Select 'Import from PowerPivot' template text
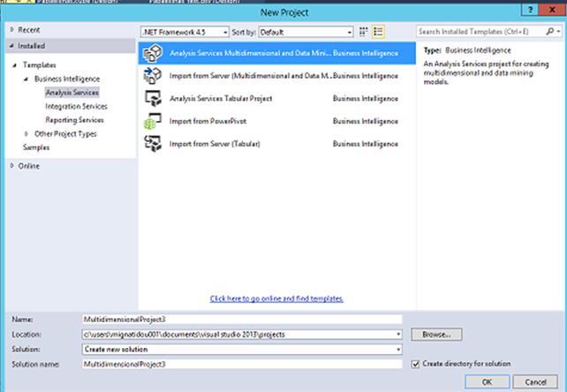Screen dimensions: 567x392 [208, 121]
